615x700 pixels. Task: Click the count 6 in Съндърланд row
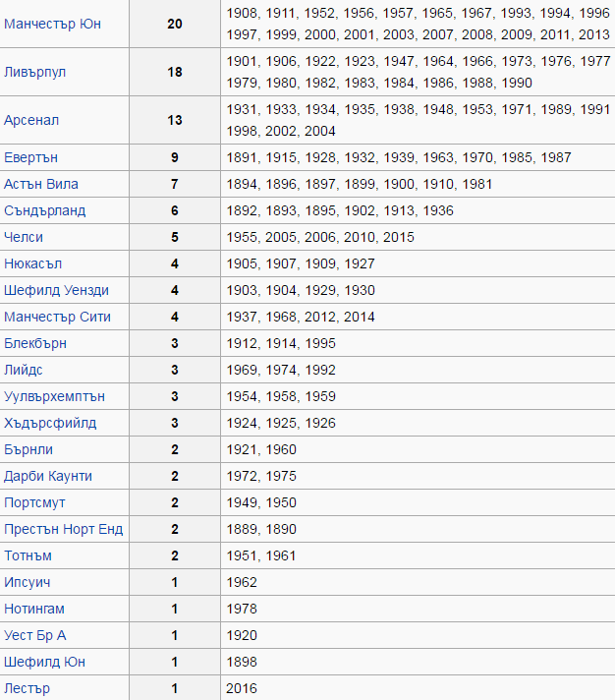(175, 210)
